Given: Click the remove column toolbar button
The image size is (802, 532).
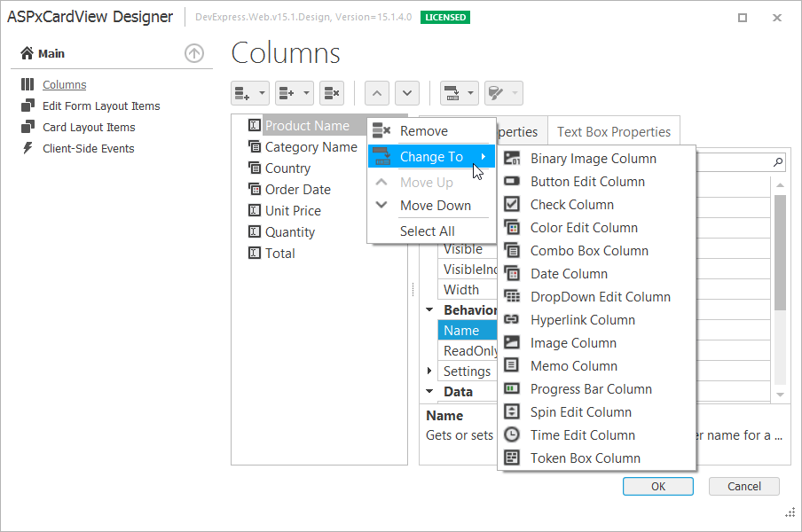Looking at the screenshot, I should pyautogui.click(x=332, y=93).
